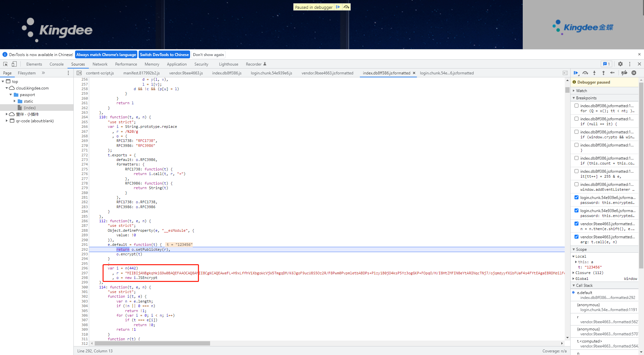The height and width of the screenshot is (355, 644).
Task: Click Switch DevTools to Chinese button
Action: click(x=164, y=55)
